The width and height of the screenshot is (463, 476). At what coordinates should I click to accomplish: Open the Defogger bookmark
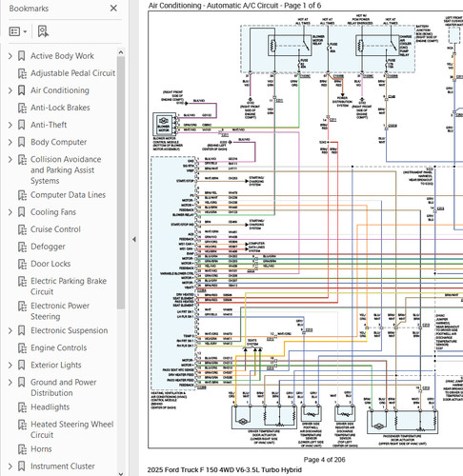[x=48, y=247]
